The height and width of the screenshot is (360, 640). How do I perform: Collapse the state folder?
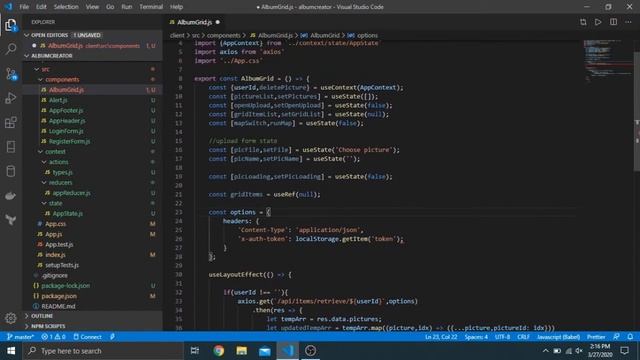point(44,203)
